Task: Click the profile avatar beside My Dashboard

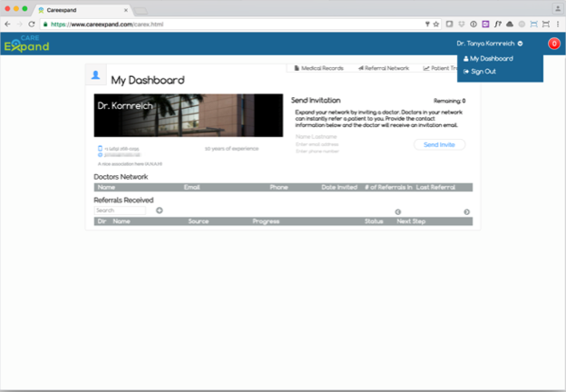Action: [96, 75]
